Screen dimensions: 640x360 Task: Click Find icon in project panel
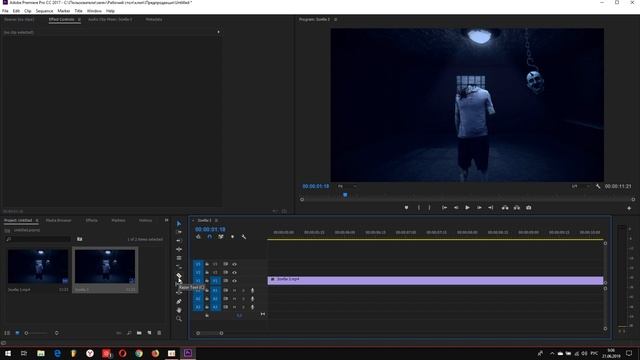coord(129,333)
